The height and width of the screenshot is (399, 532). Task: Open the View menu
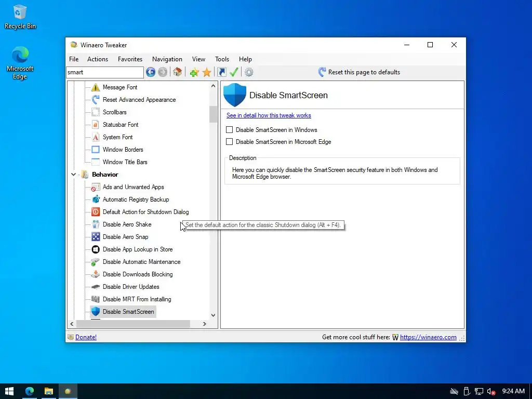coord(198,59)
